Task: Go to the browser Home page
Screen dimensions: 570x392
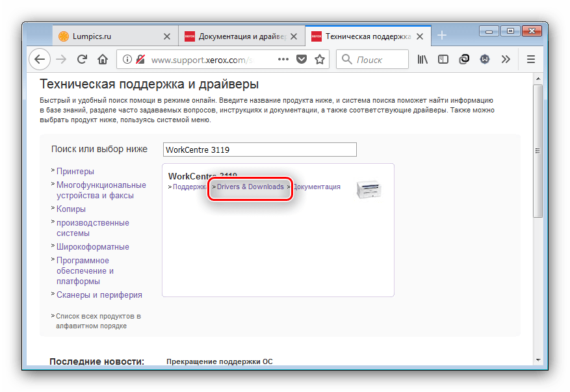Action: coord(102,59)
